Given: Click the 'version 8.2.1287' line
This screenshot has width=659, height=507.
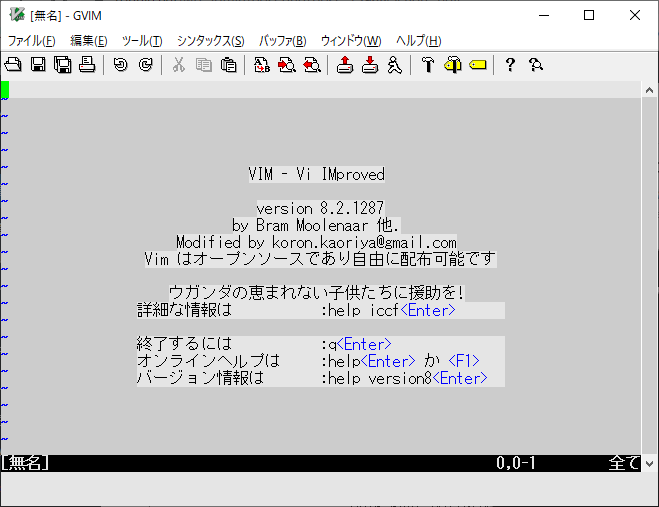Looking at the screenshot, I should point(320,208).
